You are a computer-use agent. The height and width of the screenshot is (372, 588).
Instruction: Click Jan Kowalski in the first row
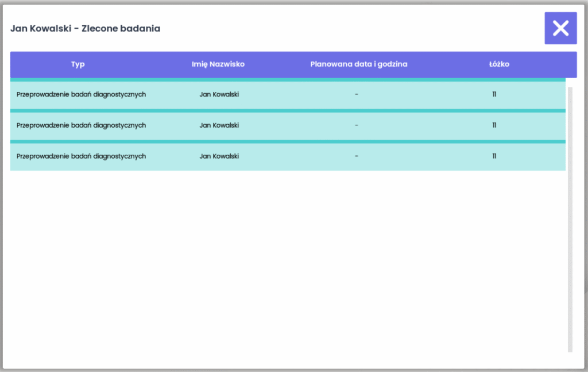219,94
